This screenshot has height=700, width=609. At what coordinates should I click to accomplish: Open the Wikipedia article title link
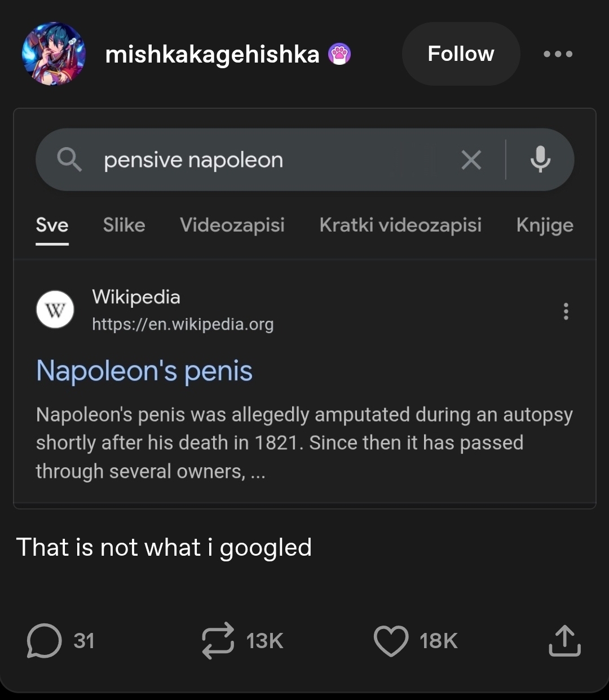144,371
